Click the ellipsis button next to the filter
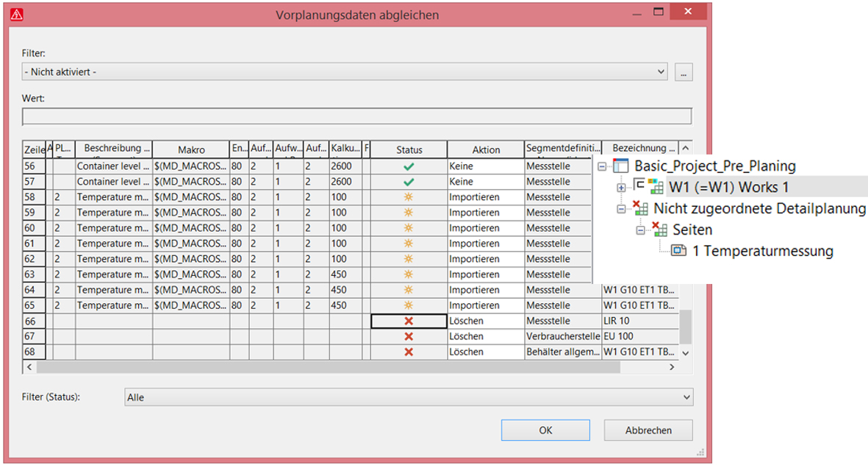 [684, 72]
